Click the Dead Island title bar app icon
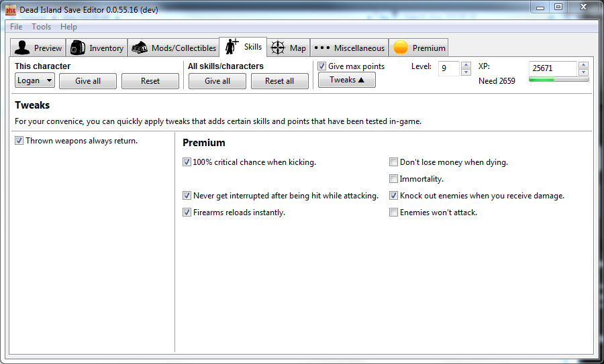The height and width of the screenshot is (364, 604). [11, 9]
